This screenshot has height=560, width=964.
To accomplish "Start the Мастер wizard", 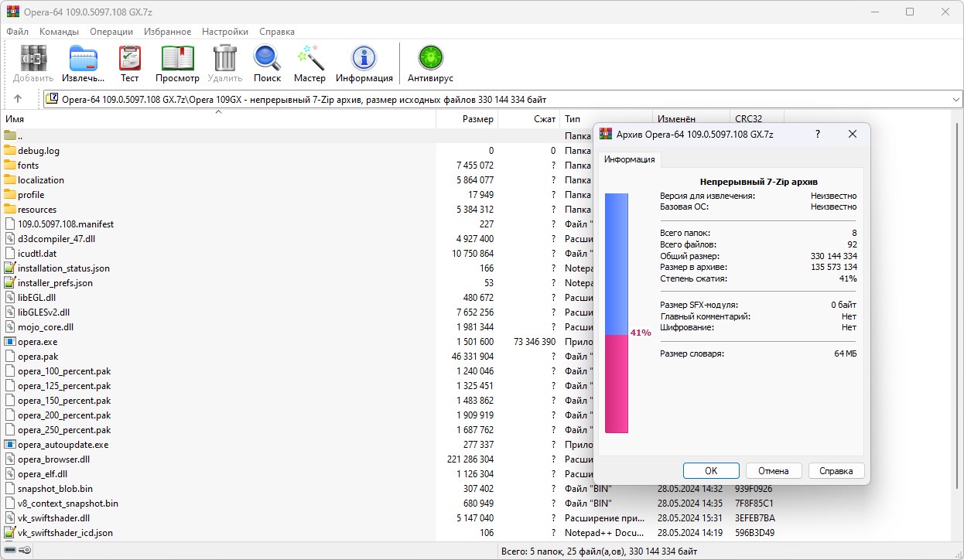I will point(309,59).
